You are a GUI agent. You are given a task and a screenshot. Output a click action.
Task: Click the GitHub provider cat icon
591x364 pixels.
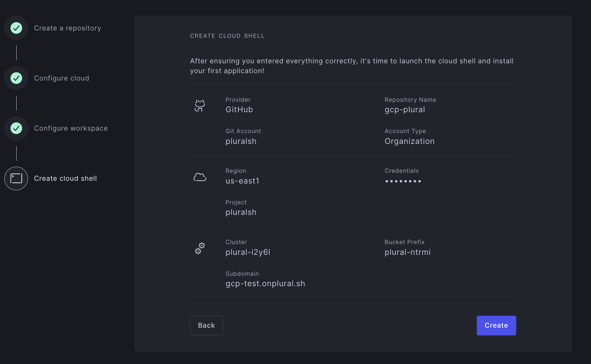(x=200, y=105)
